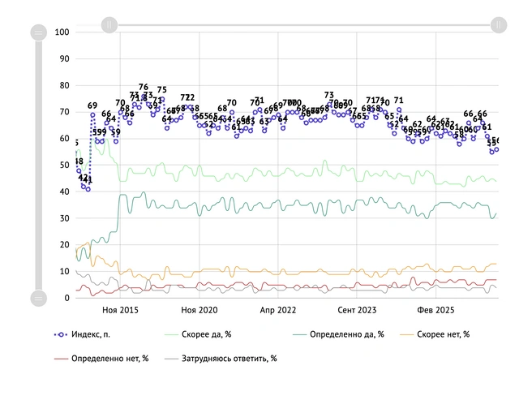Click the vertical slider track bar
The width and height of the screenshot is (532, 396).
point(39,166)
